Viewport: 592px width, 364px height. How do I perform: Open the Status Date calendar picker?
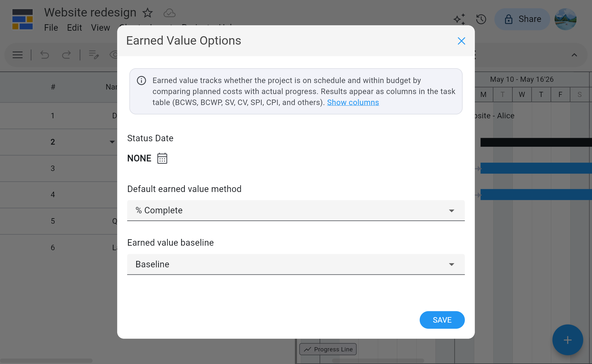pyautogui.click(x=162, y=158)
